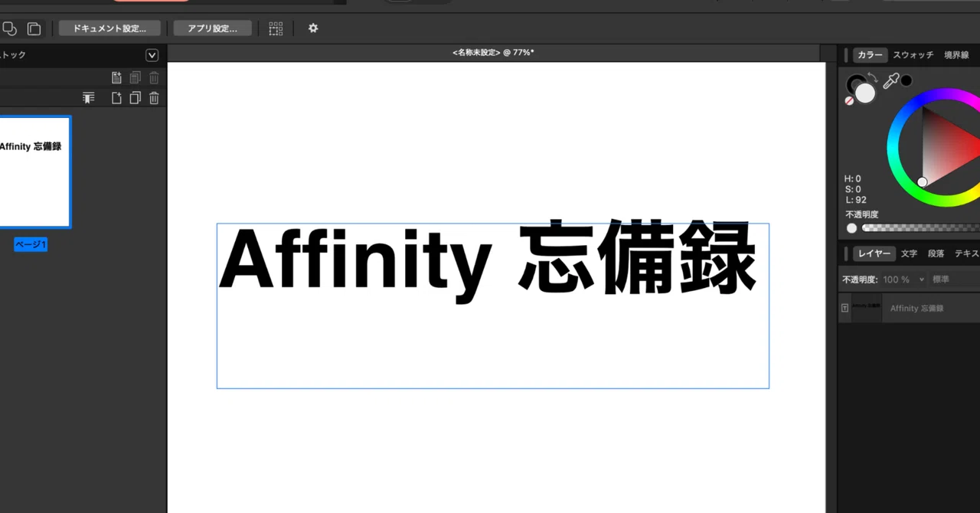Viewport: 980px width, 513px height.
Task: Open ドキュメント設定 document settings
Action: tap(109, 28)
